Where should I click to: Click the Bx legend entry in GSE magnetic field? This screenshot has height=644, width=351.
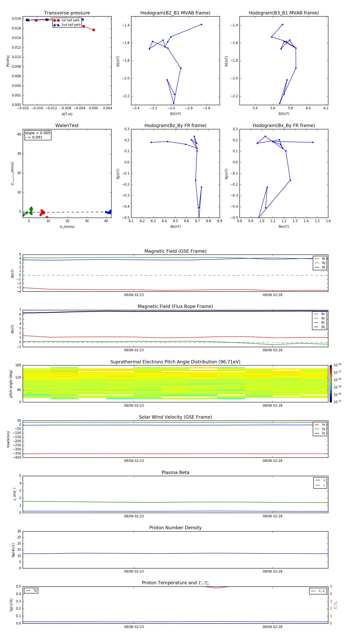tap(320, 259)
